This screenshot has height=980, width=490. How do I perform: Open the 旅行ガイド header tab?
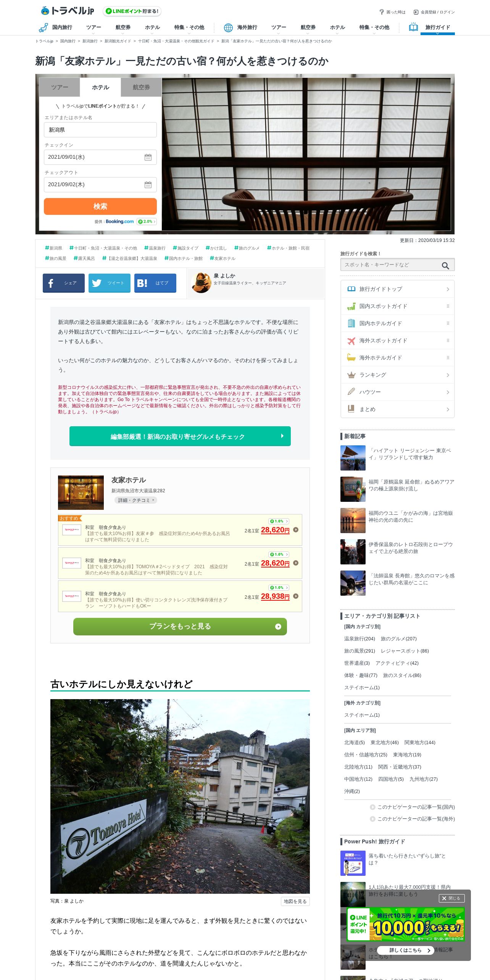click(437, 27)
